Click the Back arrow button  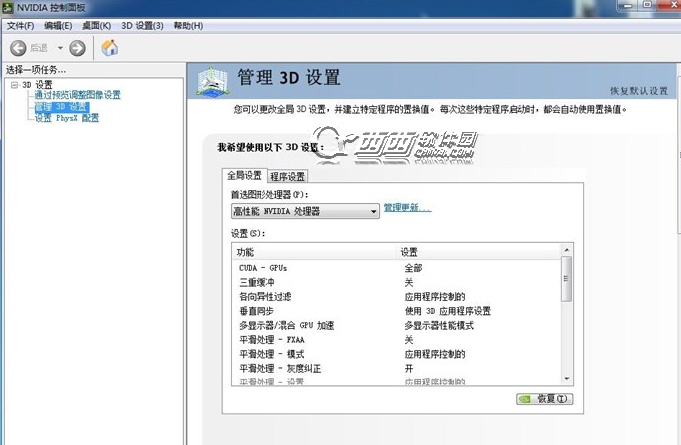18,48
